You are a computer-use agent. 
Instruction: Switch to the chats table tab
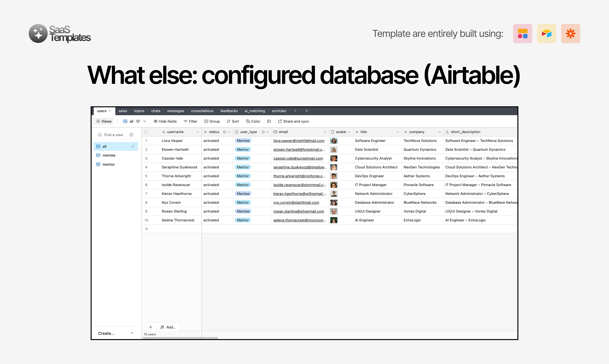pos(156,111)
